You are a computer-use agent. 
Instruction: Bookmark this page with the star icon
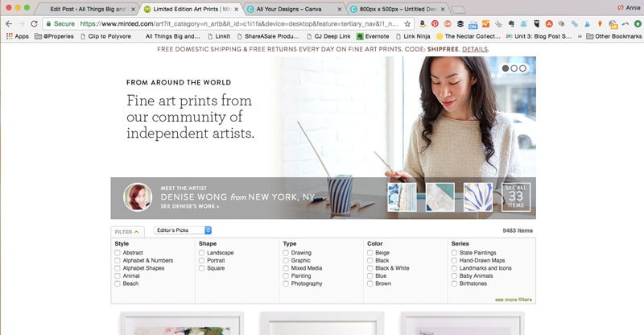pos(407,24)
